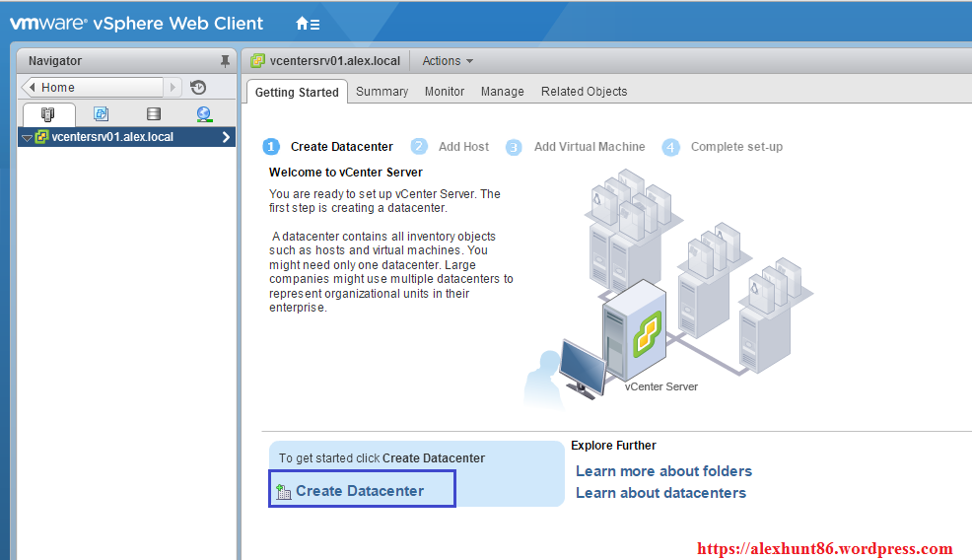Open the Monitor tab
This screenshot has width=972, height=560.
[445, 91]
